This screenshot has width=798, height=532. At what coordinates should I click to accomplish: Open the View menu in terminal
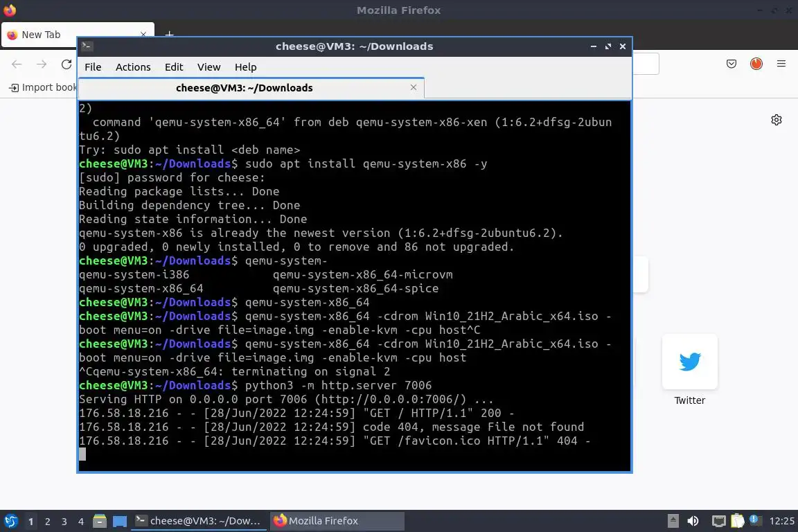[209, 67]
